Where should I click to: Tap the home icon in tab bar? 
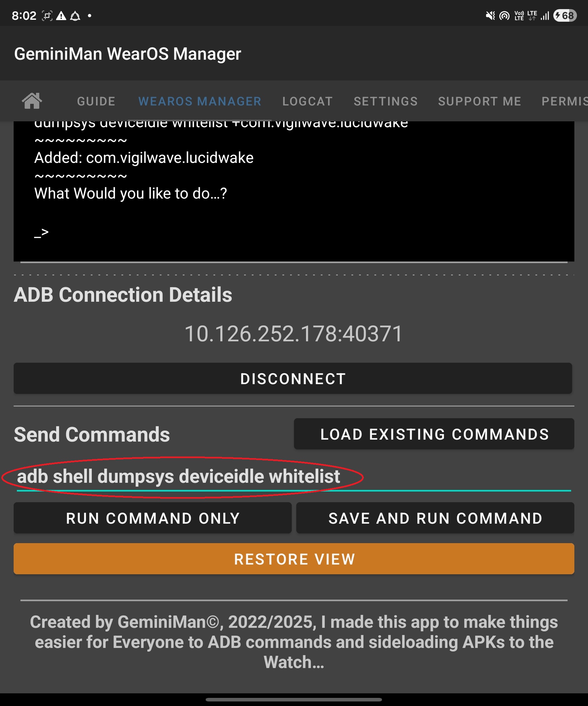click(x=32, y=101)
